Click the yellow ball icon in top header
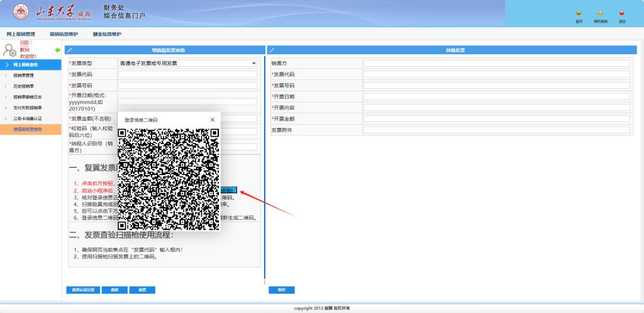 [x=600, y=13]
